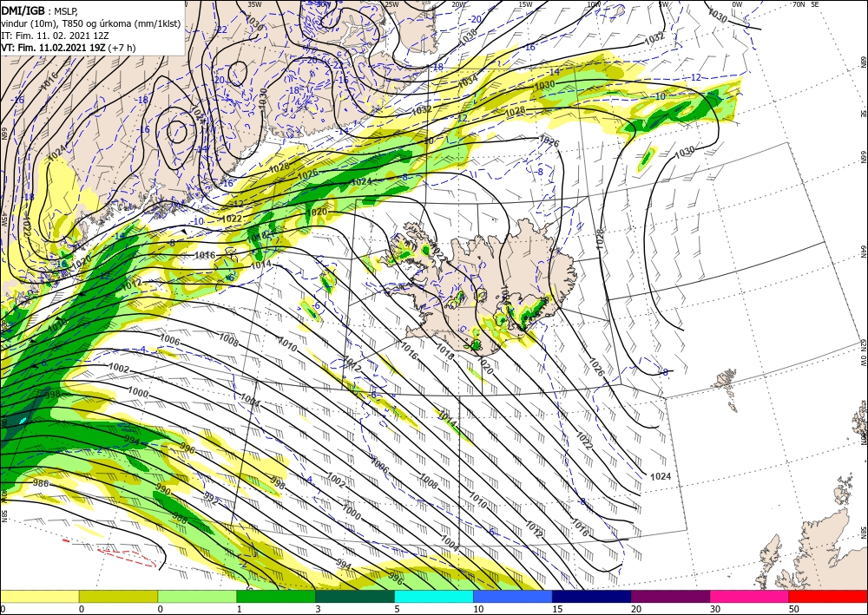Click the "IT: Fim. 11. 02. 2021 12Z" line
The image size is (868, 615).
point(55,36)
